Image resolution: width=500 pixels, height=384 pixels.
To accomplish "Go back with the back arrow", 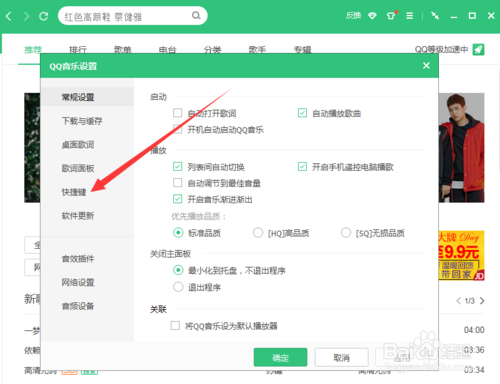I will pos(9,16).
